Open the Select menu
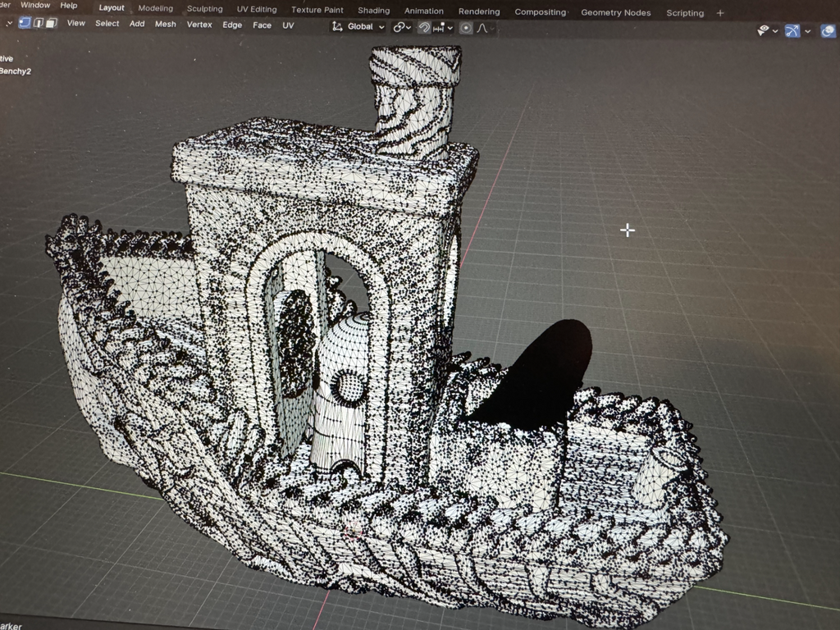 (x=107, y=23)
